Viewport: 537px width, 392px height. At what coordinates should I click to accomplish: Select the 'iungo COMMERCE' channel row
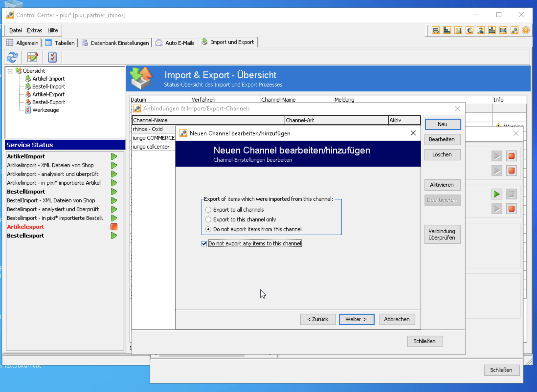coord(154,138)
